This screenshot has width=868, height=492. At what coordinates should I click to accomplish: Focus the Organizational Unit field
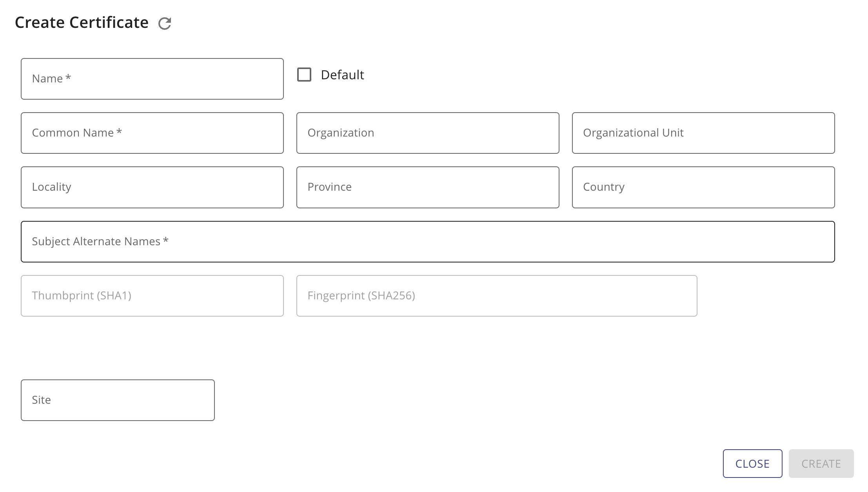(x=703, y=133)
